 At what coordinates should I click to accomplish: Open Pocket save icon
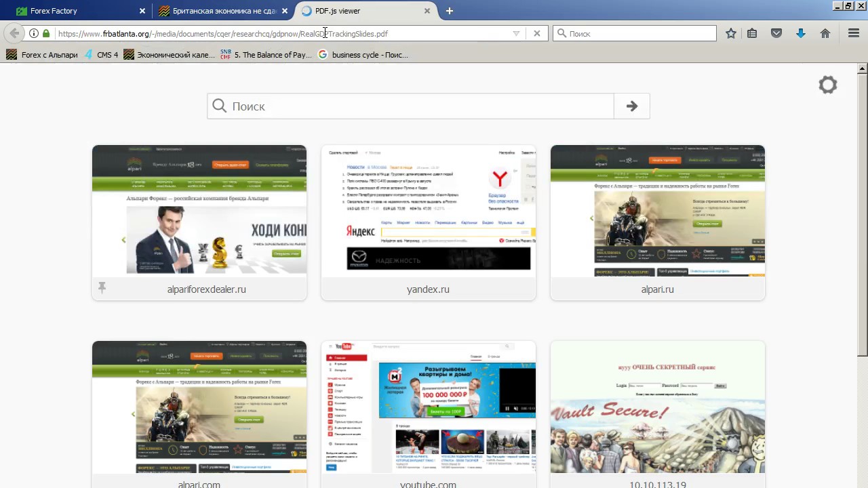[x=777, y=33]
